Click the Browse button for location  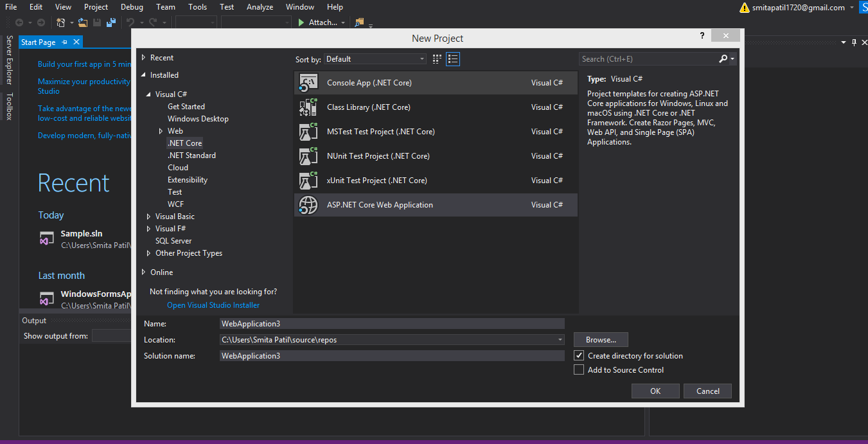(600, 339)
